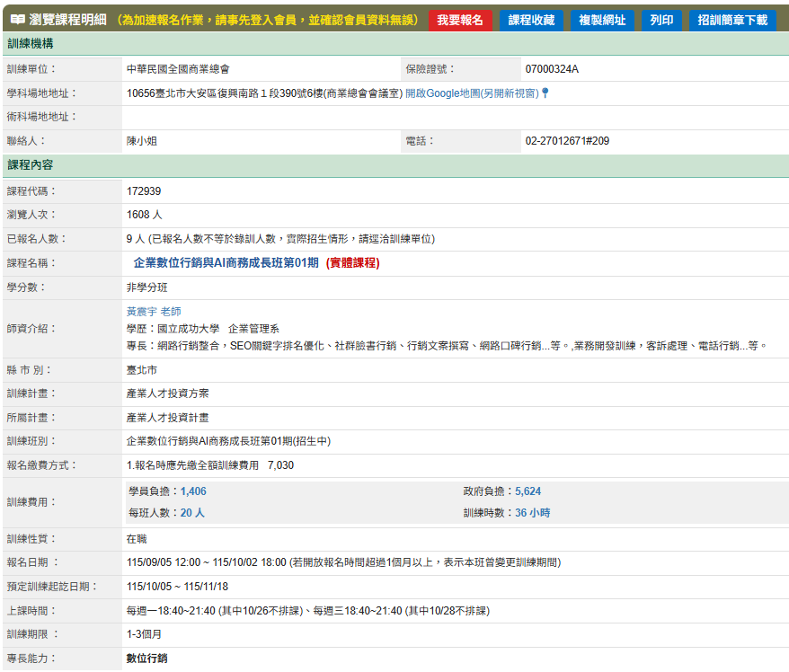Click the trainee cost value 1,406

coord(193,491)
